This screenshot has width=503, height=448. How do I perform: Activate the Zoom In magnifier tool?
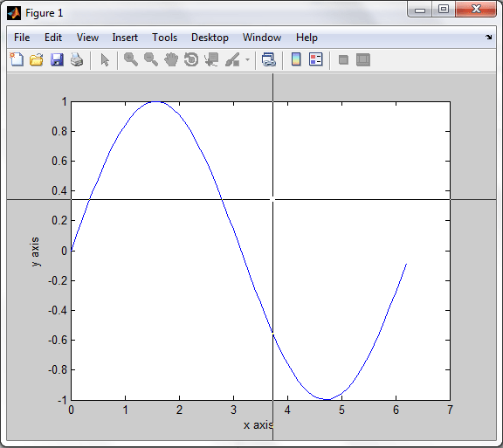tap(131, 59)
